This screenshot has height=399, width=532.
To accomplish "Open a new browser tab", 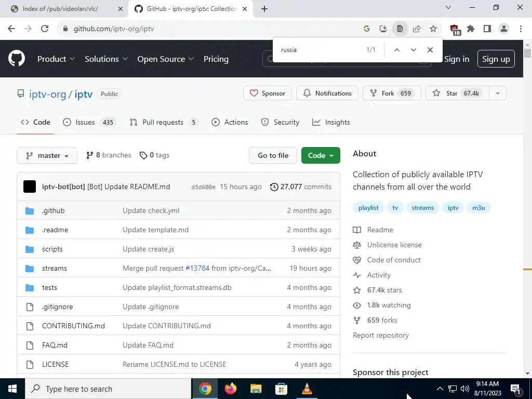I will [264, 9].
